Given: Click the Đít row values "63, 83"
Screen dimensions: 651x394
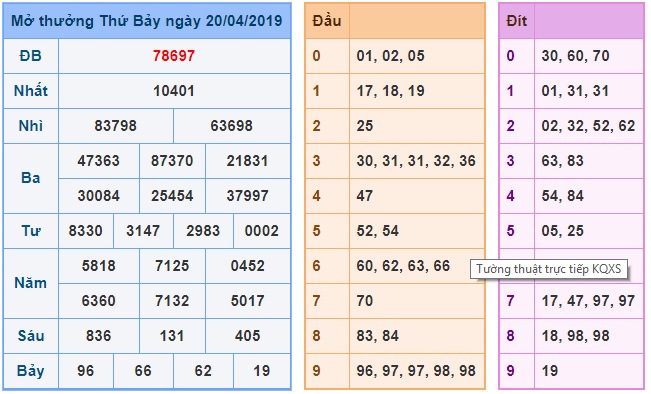Looking at the screenshot, I should pos(563,161).
